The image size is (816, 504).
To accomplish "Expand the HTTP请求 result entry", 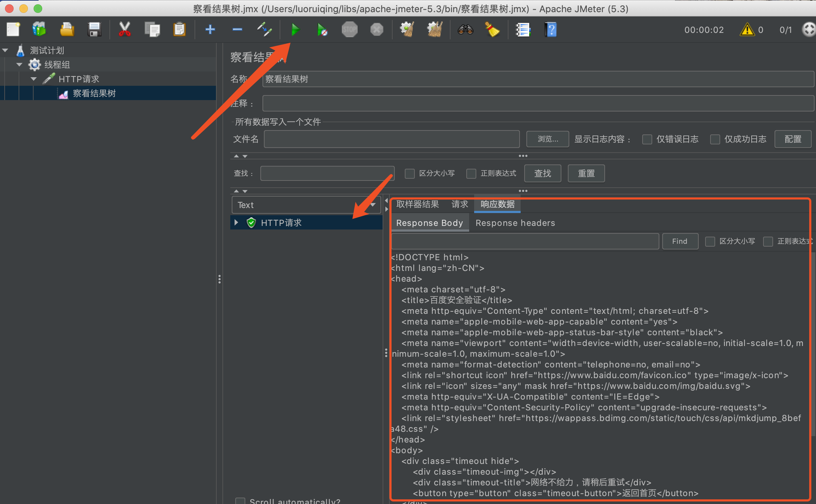I will 236,222.
